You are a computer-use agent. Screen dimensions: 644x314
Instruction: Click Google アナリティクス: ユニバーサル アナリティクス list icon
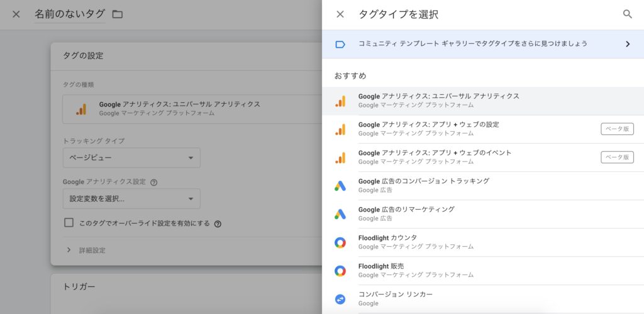coord(340,101)
